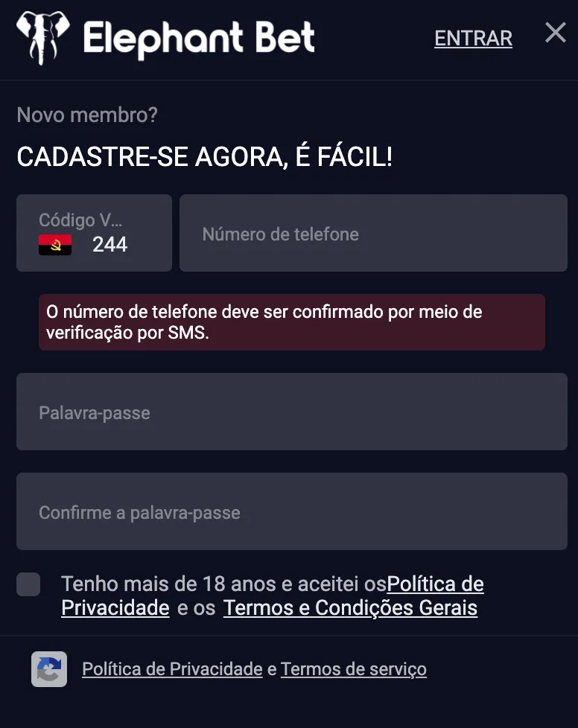Click the Elephant Bet brand name text
The image size is (578, 728).
coord(199,39)
